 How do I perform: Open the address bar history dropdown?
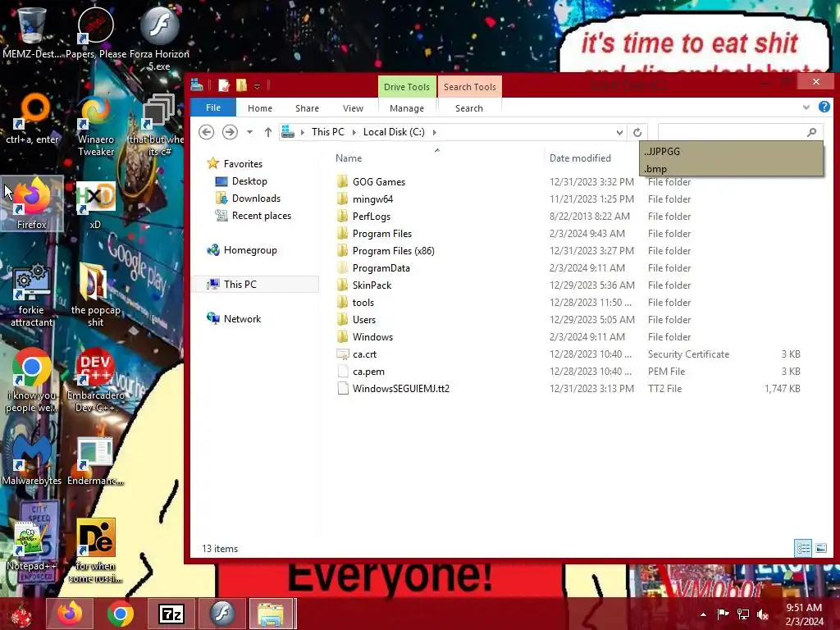[x=619, y=132]
